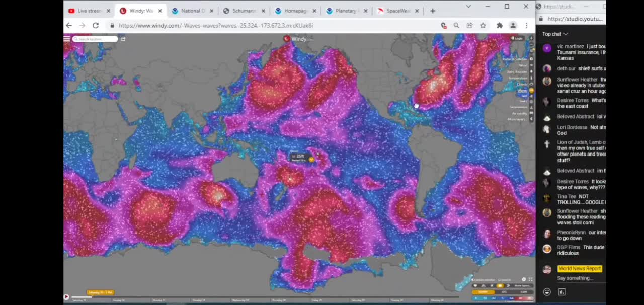Image resolution: width=644 pixels, height=305 pixels.
Task: Click the 25ft wave height picker label
Action: click(300, 157)
